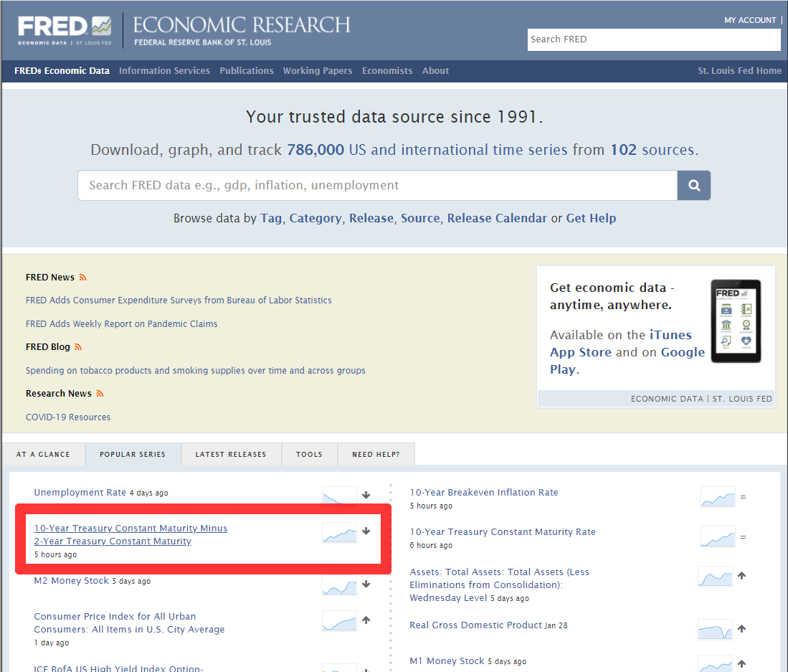The width and height of the screenshot is (788, 672).
Task: Open the Research News RSS feed icon
Action: (100, 394)
